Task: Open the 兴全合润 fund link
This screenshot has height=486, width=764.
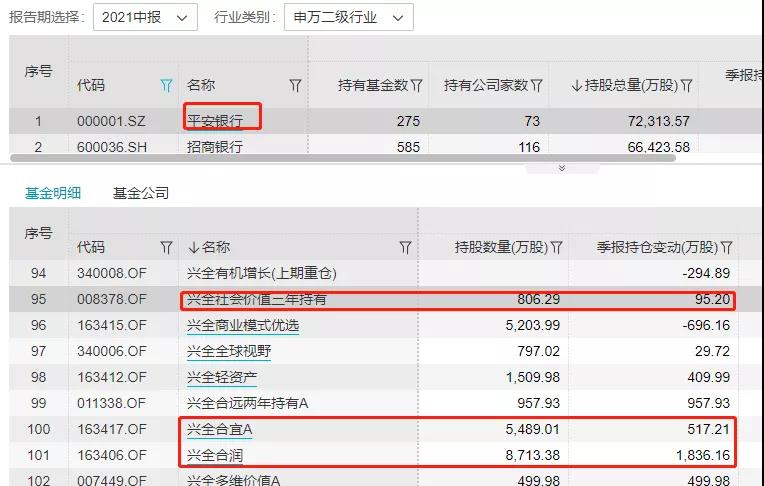Action: (x=215, y=455)
